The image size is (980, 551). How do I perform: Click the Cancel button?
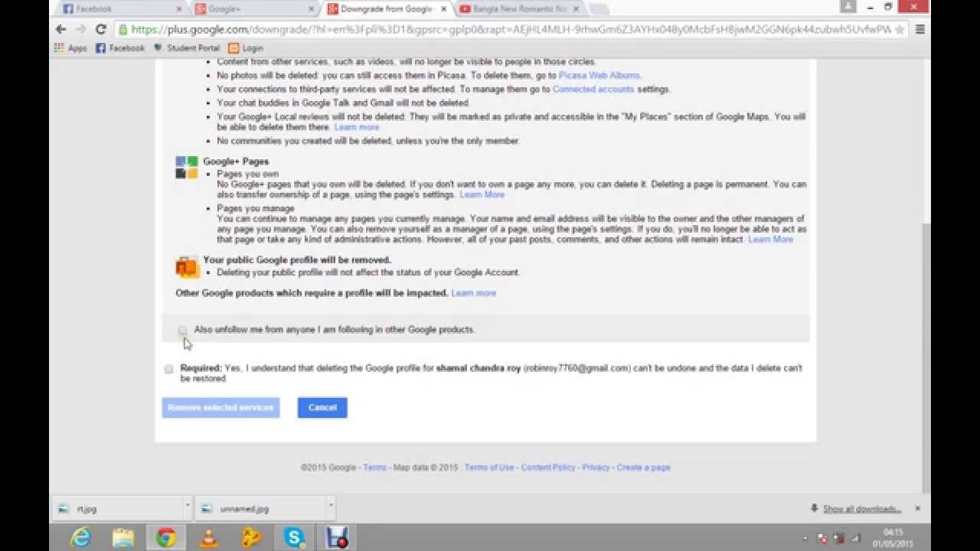point(322,408)
